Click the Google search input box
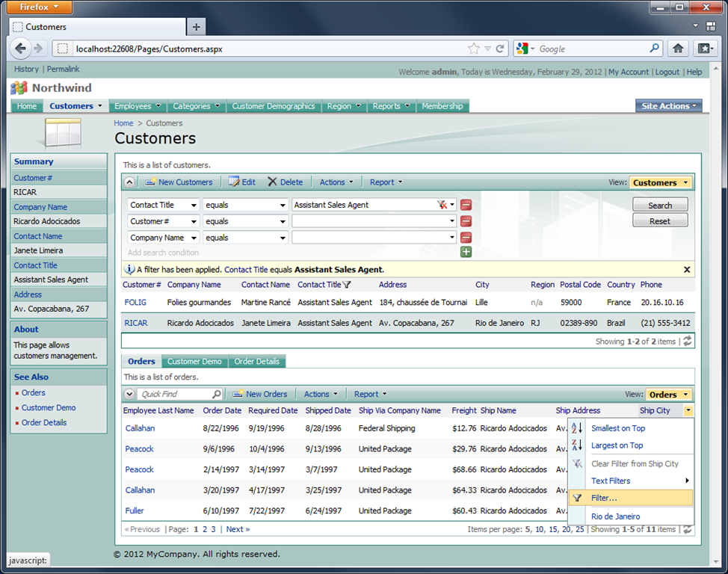Viewport: 728px width, 574px height. (590, 49)
